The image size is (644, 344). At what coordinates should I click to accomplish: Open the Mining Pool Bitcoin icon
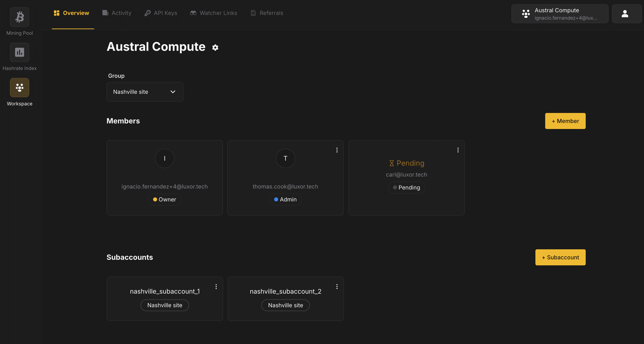pos(20,17)
